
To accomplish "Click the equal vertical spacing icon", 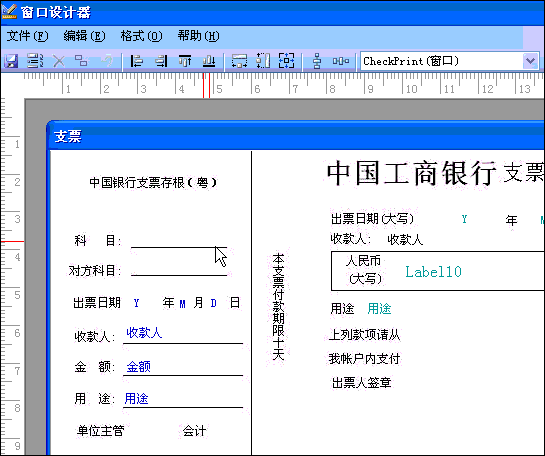I will (x=317, y=61).
